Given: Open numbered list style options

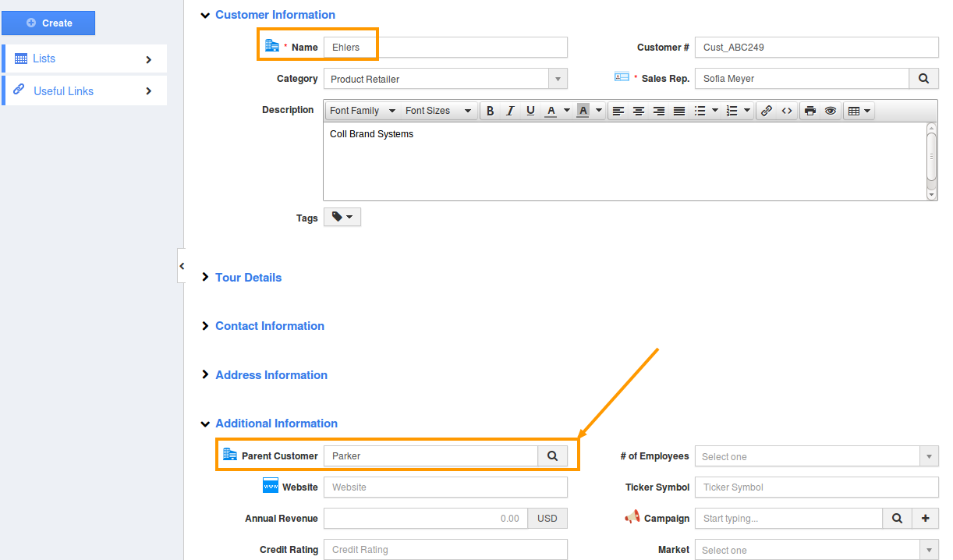Looking at the screenshot, I should point(747,111).
